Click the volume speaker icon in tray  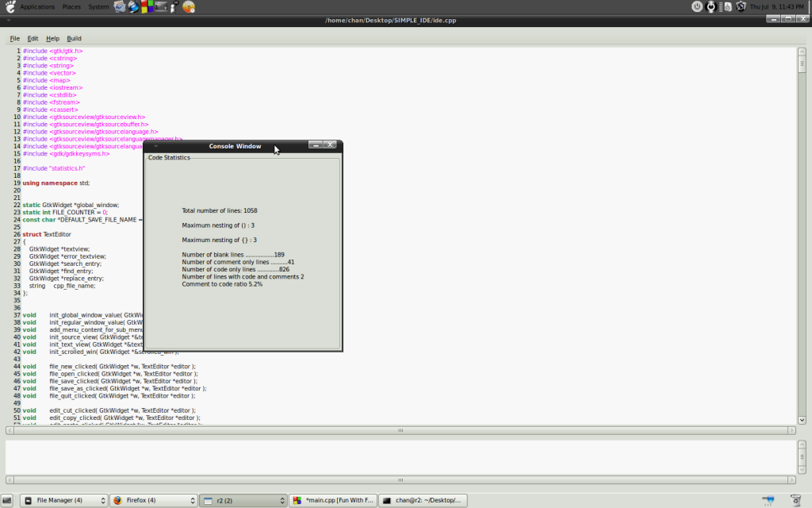[726, 6]
